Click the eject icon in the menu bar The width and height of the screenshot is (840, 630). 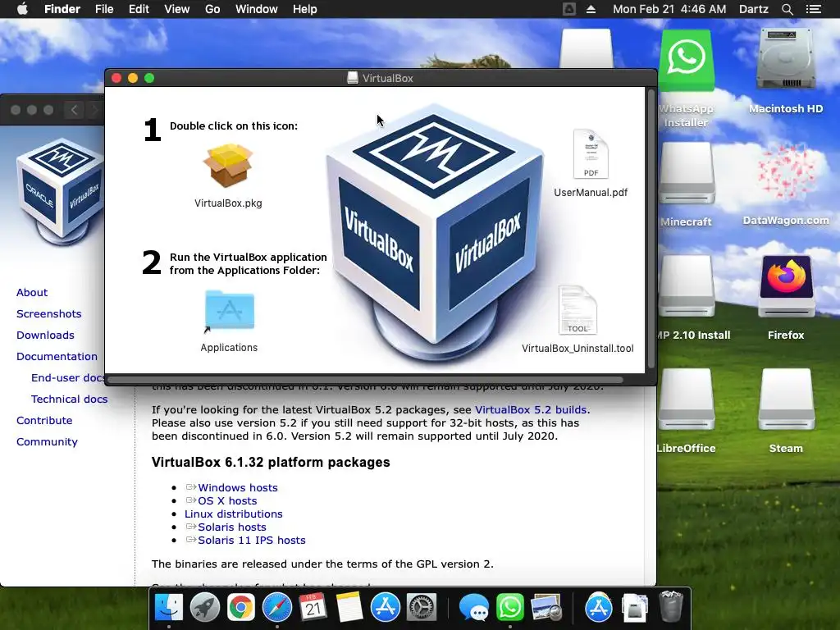pyautogui.click(x=591, y=9)
